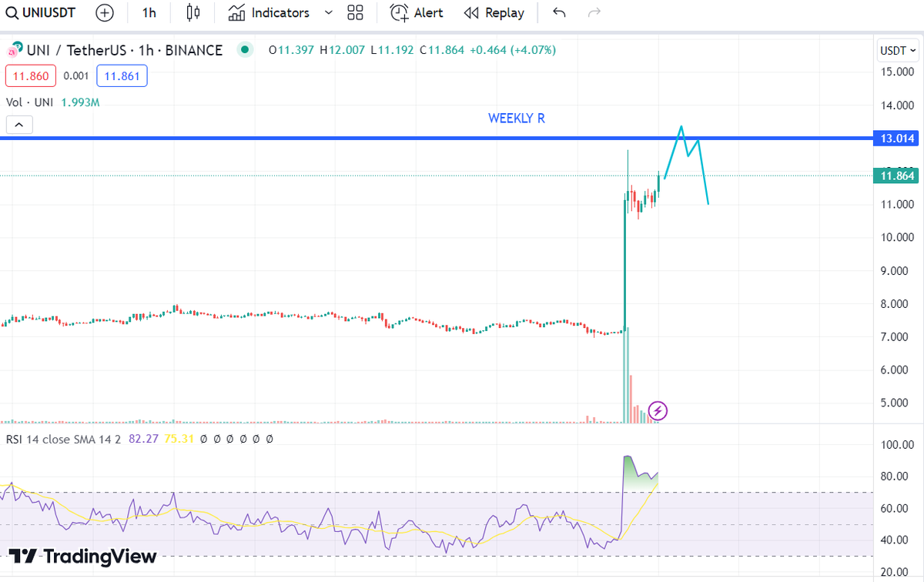Click the WEEKLY R text label
The height and width of the screenshot is (582, 924).
pyautogui.click(x=517, y=119)
